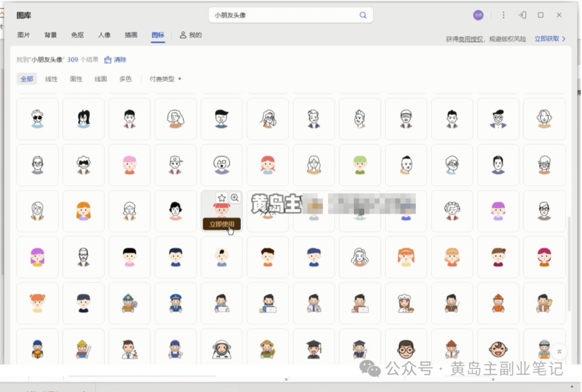Enable the 线性 style filter
Screen dimensions: 582x392
coord(51,79)
